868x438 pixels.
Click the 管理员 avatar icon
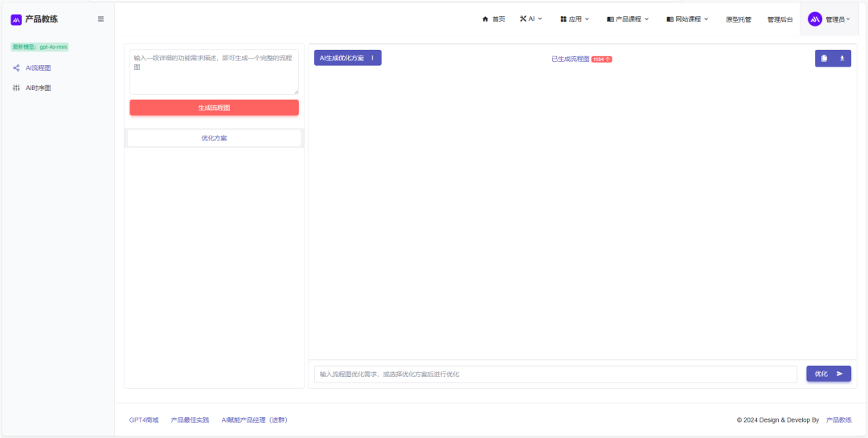[x=815, y=18]
